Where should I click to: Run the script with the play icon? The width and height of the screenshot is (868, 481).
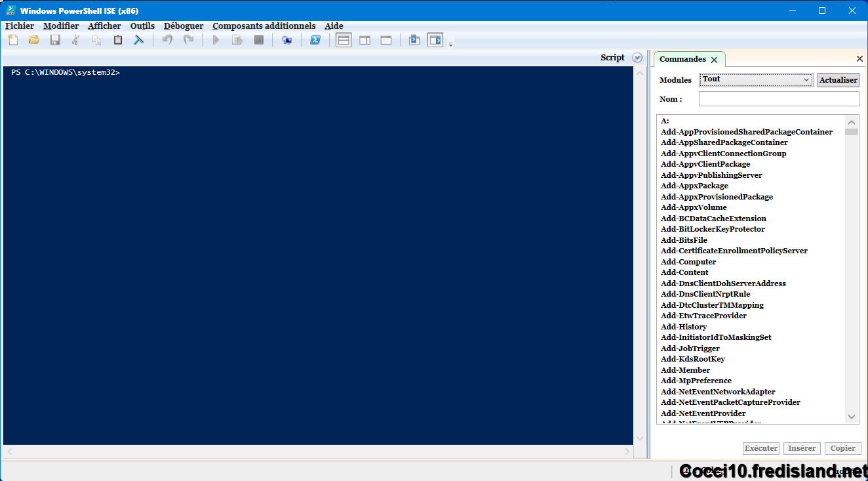click(216, 40)
